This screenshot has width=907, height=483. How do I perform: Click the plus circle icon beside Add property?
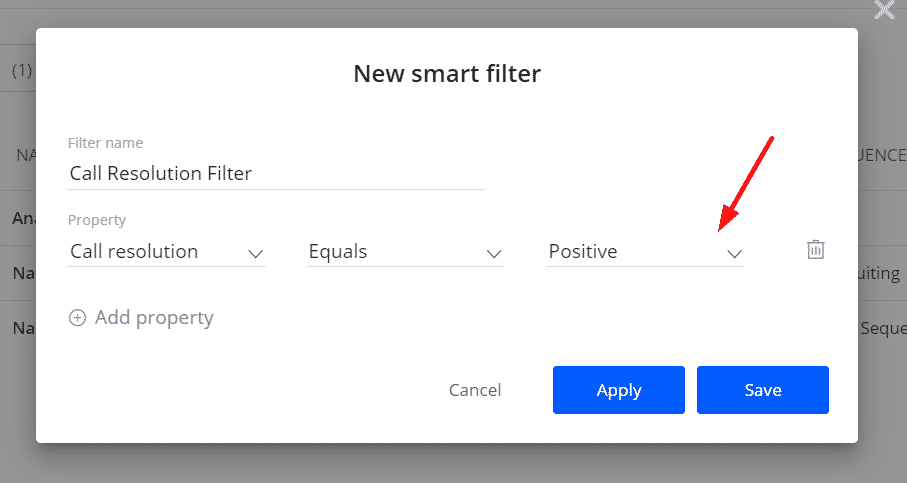(78, 318)
